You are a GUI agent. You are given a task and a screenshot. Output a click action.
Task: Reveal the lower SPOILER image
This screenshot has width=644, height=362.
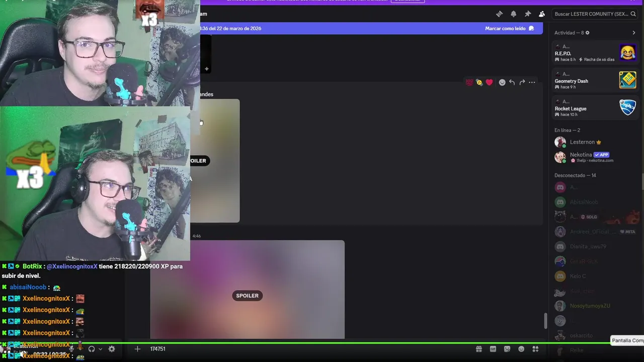pos(247,290)
